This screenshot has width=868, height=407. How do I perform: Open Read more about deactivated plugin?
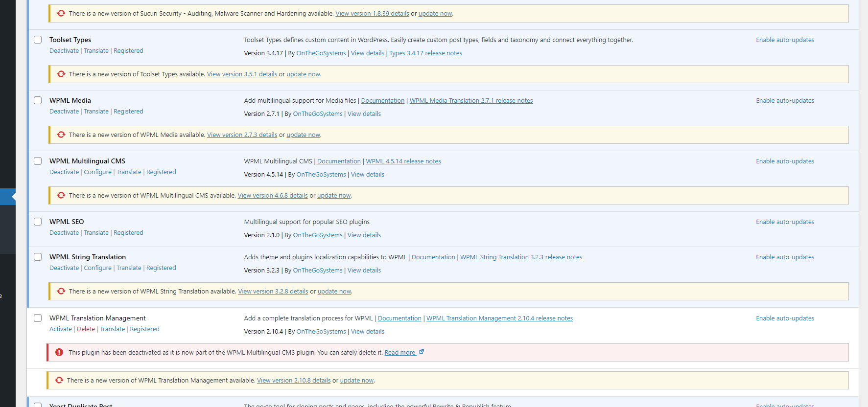400,353
